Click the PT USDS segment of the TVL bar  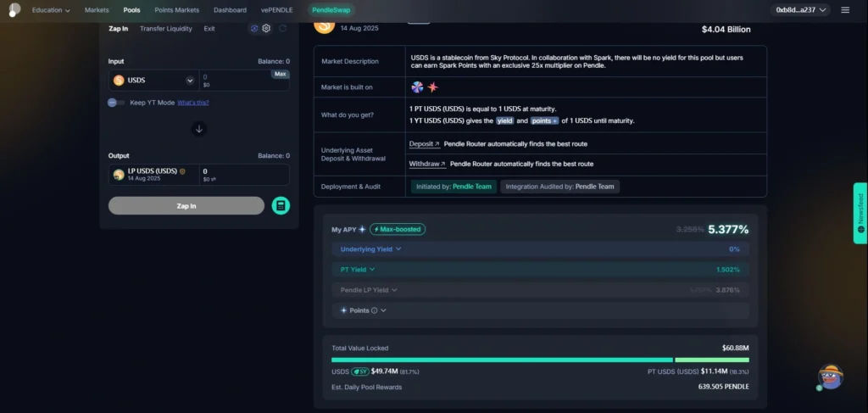712,360
